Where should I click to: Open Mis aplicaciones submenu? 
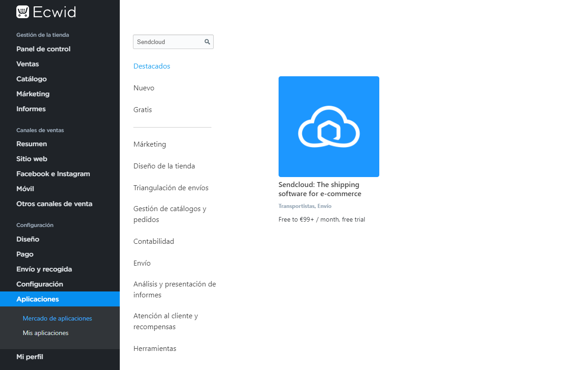click(x=45, y=333)
